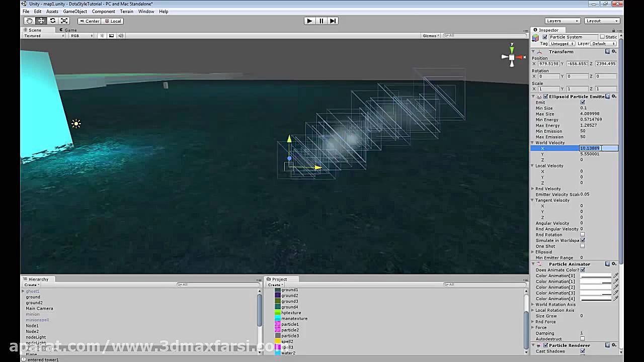Enable the Autodestruct checkbox
Image resolution: width=644 pixels, height=362 pixels.
coord(583,339)
